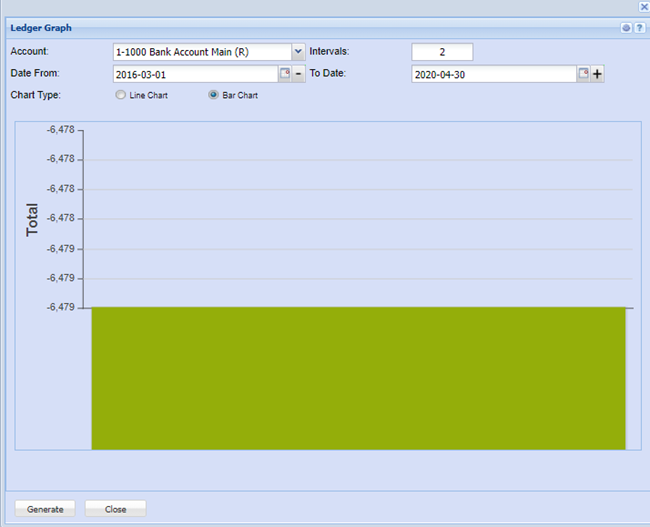650x527 pixels.
Task: Expand the Account dropdown arrow
Action: tap(298, 52)
